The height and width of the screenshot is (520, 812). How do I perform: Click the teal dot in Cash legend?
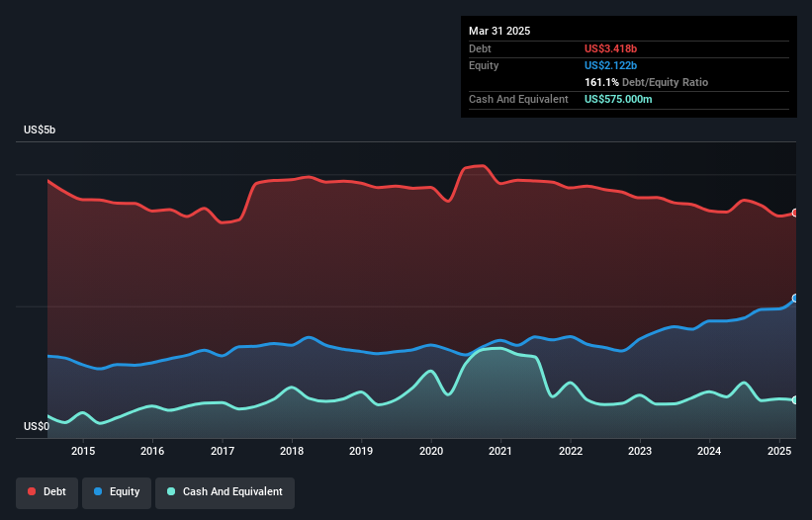pyautogui.click(x=171, y=491)
